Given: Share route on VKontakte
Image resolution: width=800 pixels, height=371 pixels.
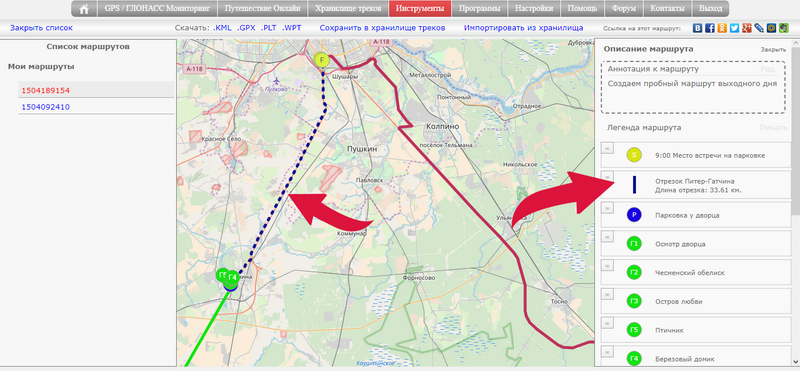Looking at the screenshot, I should (697, 28).
